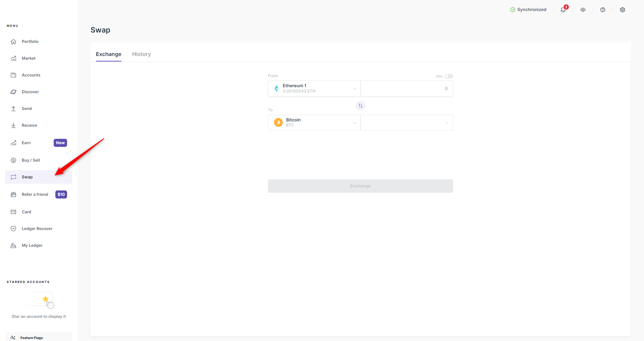The image size is (644, 341).
Task: Open Portfolio from the sidebar menu
Action: tap(30, 42)
